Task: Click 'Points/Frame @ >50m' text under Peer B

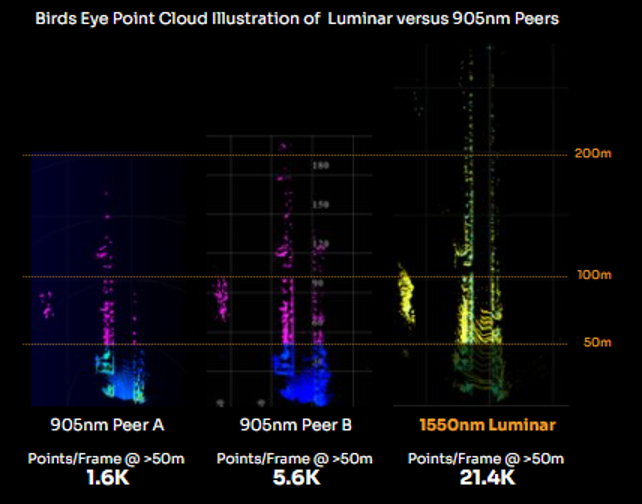Action: [x=295, y=458]
